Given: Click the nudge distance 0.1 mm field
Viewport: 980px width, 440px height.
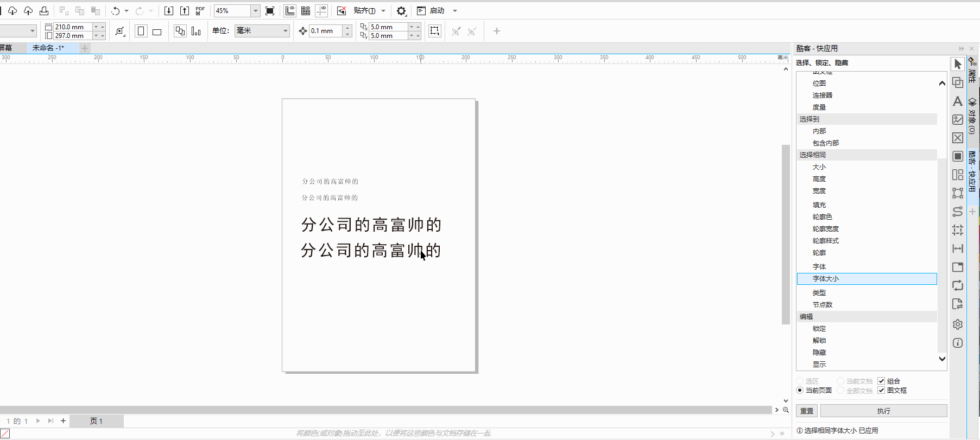Looking at the screenshot, I should pyautogui.click(x=326, y=31).
